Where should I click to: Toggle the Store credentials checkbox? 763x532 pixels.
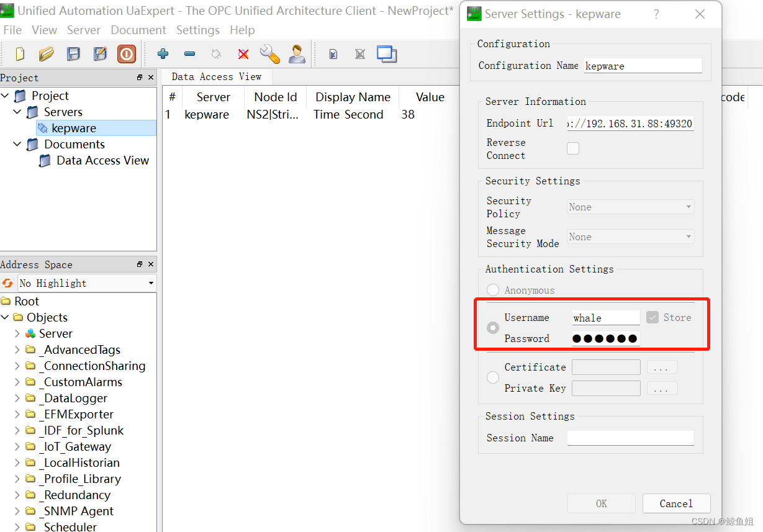652,317
